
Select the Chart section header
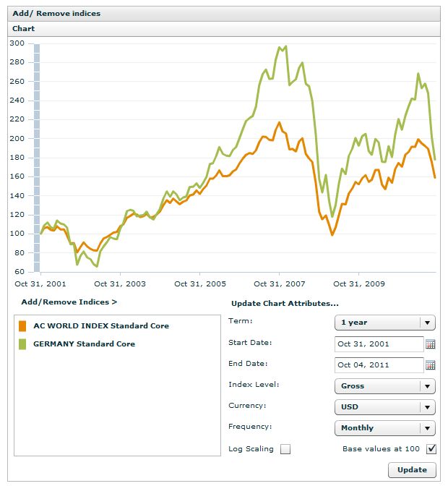pos(24,29)
